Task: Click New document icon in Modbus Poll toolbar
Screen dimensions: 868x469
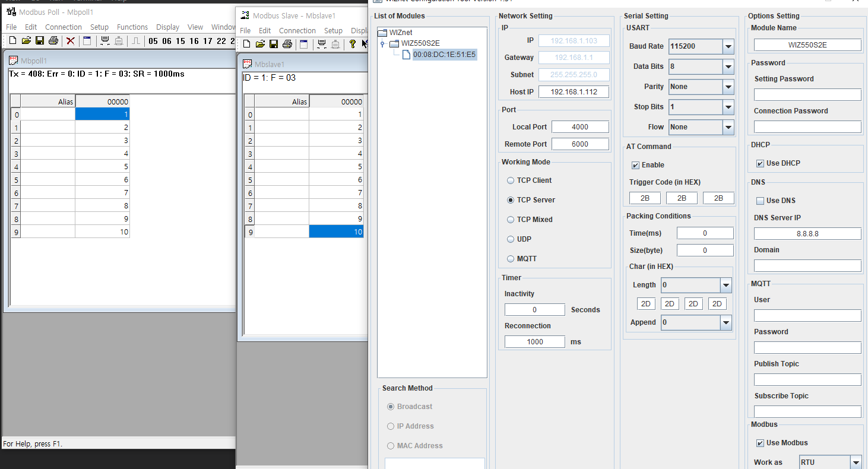Action: pos(12,40)
